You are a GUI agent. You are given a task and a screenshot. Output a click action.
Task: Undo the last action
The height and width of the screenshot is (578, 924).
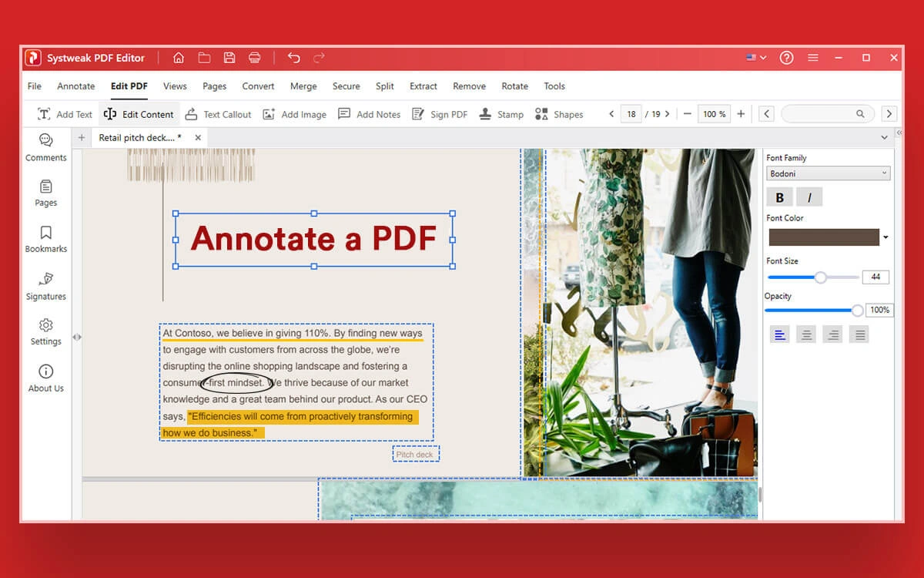(x=293, y=58)
